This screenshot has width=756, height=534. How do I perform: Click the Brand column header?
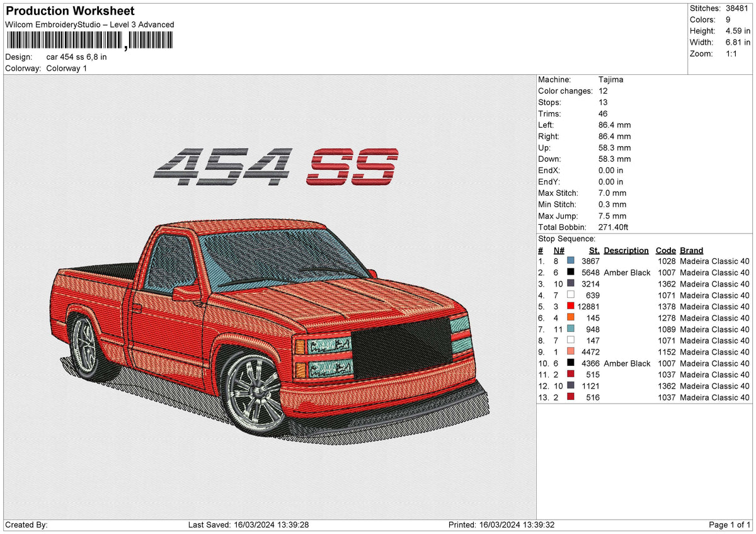pyautogui.click(x=692, y=251)
